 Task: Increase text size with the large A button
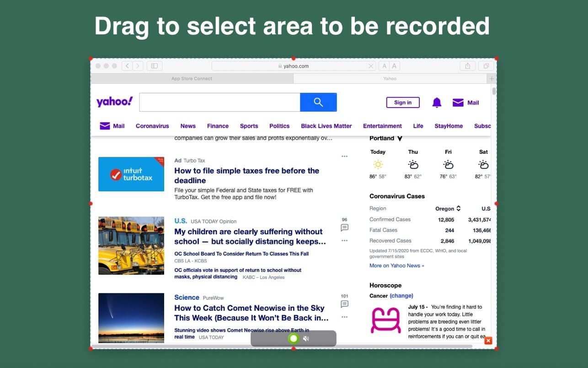coord(394,66)
